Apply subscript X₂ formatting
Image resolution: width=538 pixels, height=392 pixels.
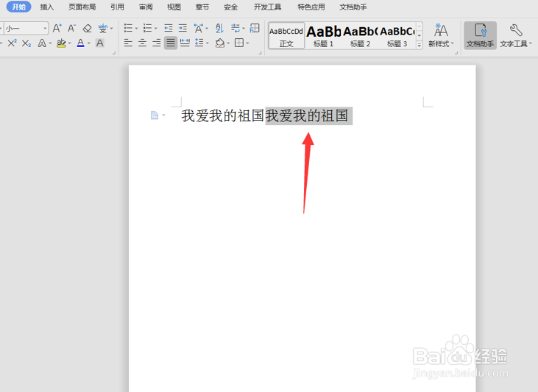tap(26, 43)
